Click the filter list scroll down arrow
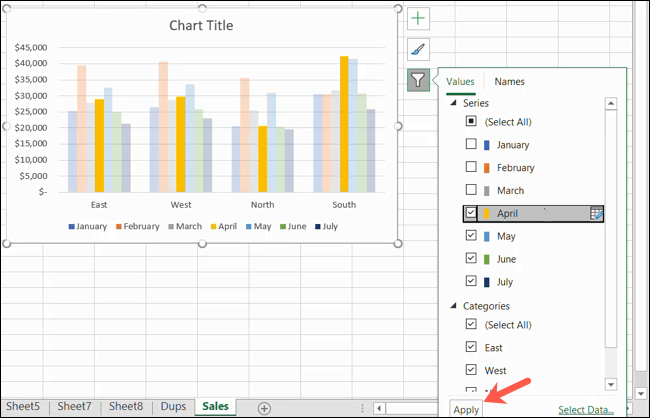 click(x=611, y=384)
